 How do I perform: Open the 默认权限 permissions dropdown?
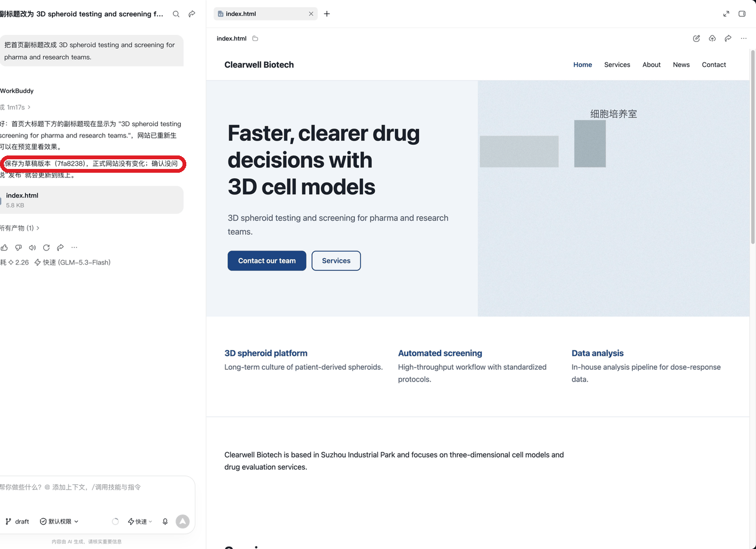click(x=59, y=521)
